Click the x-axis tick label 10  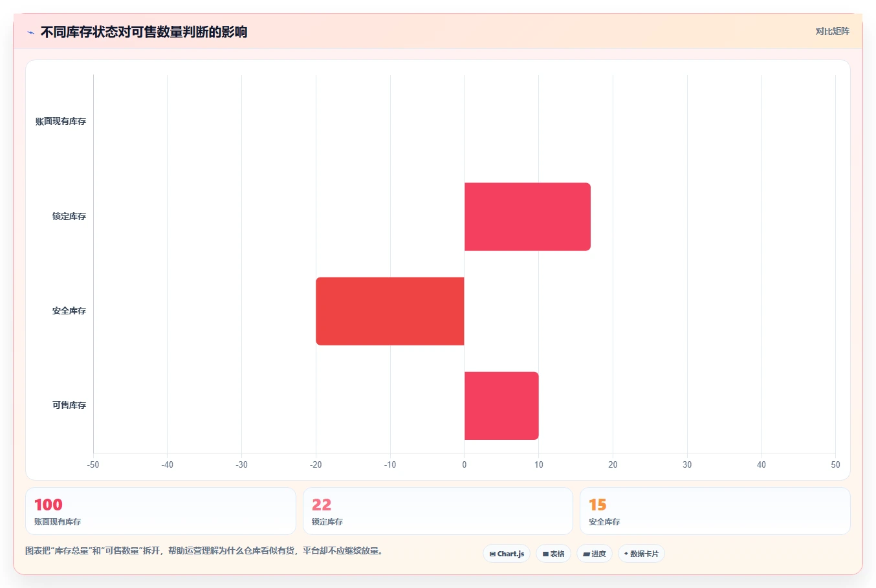coord(539,465)
